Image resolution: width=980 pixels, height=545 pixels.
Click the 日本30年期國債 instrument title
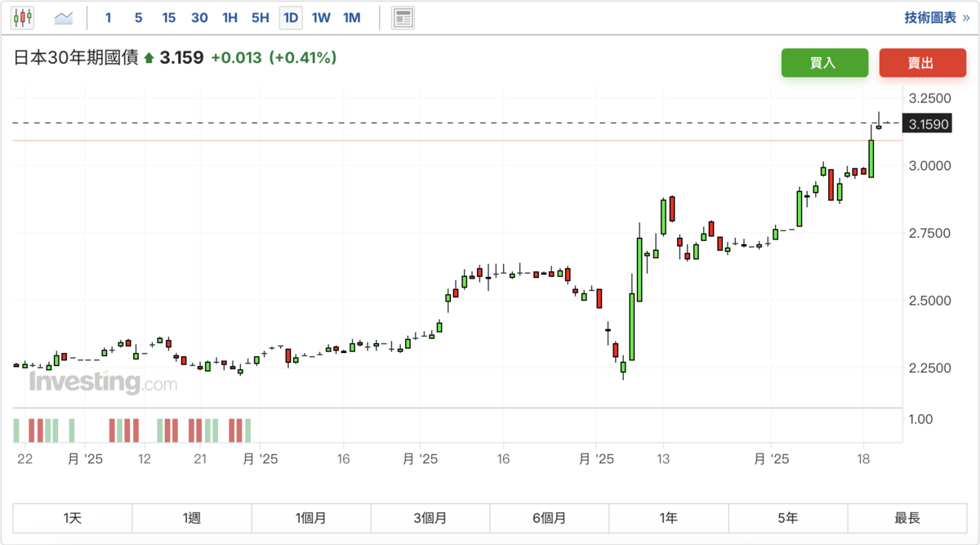(x=76, y=58)
